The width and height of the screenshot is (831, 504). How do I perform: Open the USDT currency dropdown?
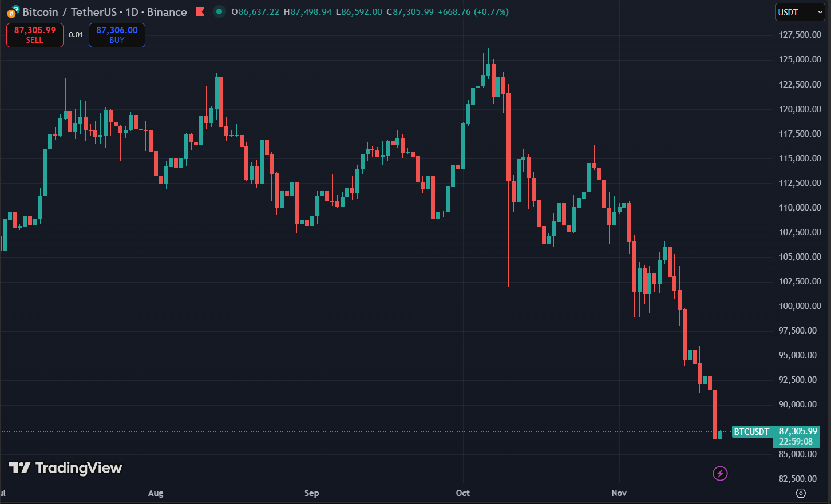tap(800, 12)
